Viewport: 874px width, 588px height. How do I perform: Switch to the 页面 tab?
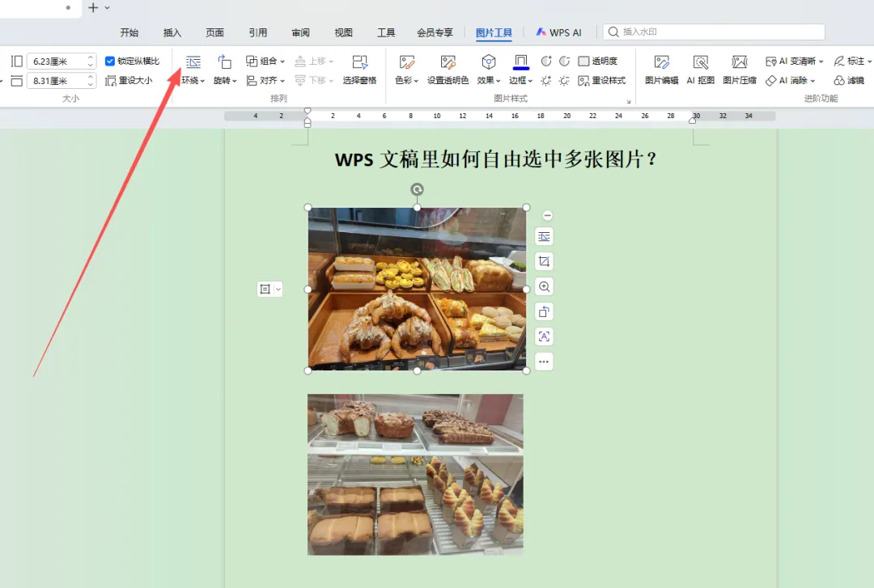click(214, 32)
